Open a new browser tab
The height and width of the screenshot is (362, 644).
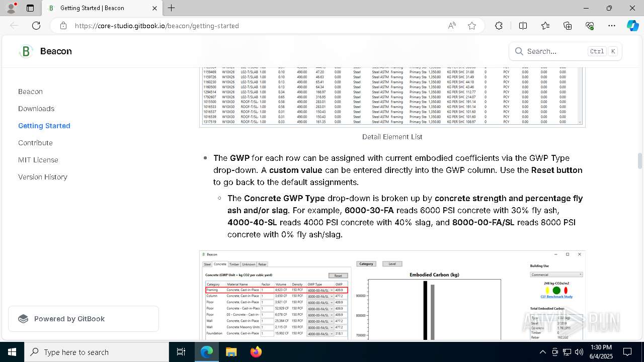point(172,8)
